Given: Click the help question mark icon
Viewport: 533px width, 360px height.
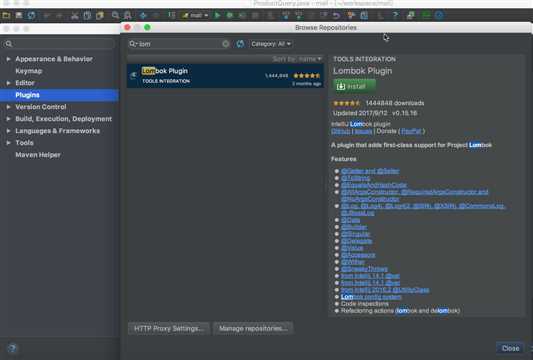Looking at the screenshot, I should click(13, 348).
